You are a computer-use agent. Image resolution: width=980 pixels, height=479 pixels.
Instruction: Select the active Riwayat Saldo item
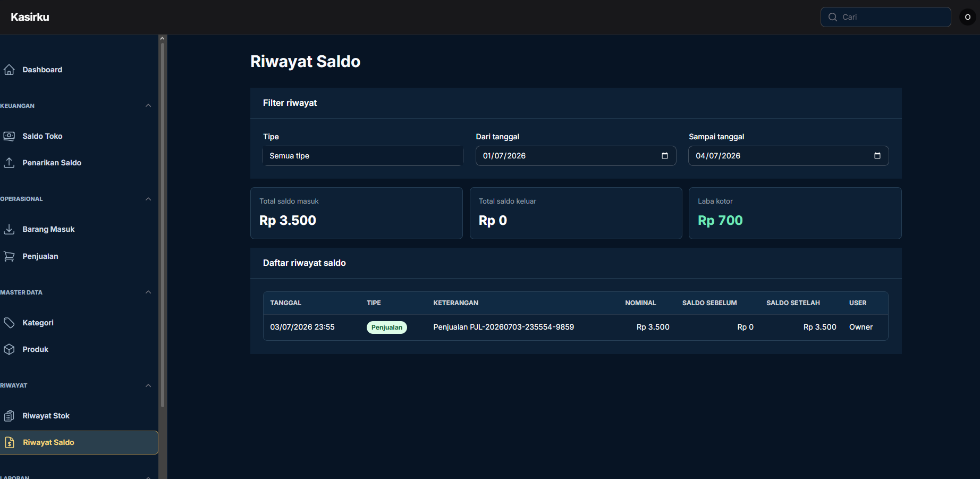pyautogui.click(x=79, y=442)
